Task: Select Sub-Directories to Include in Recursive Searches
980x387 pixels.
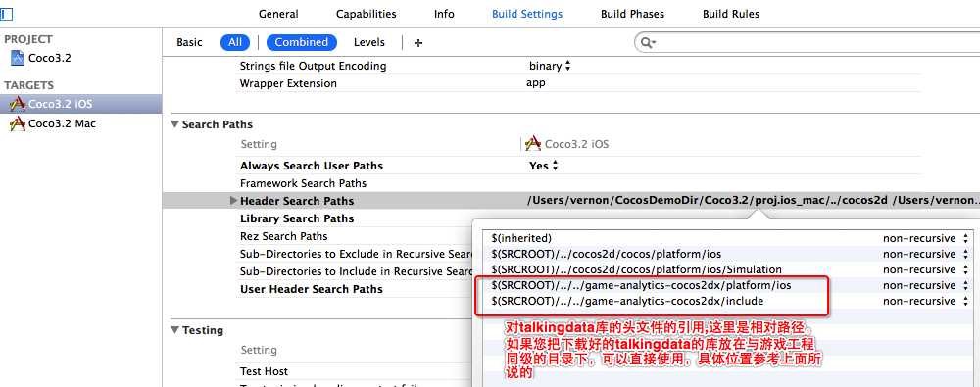Action: (x=357, y=271)
